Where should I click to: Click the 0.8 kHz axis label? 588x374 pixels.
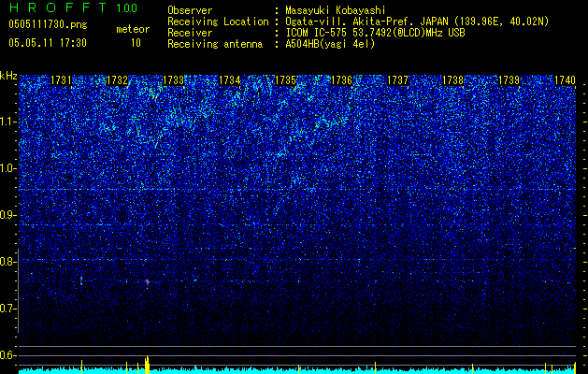pos(8,262)
